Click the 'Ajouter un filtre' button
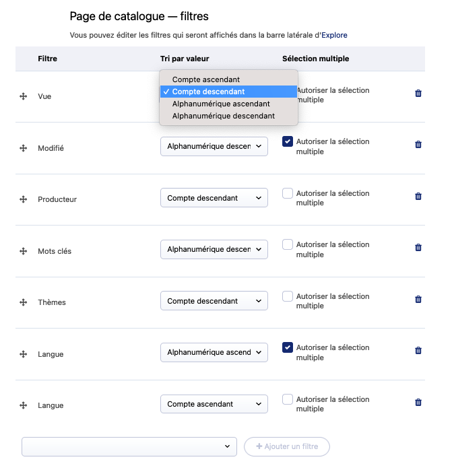Screen dimensions: 452x476 [x=286, y=447]
